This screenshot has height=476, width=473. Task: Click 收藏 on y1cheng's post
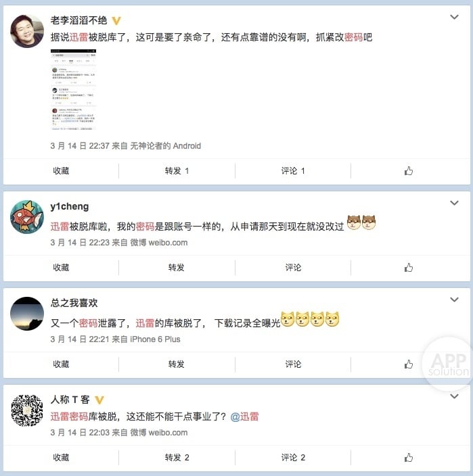[61, 268]
